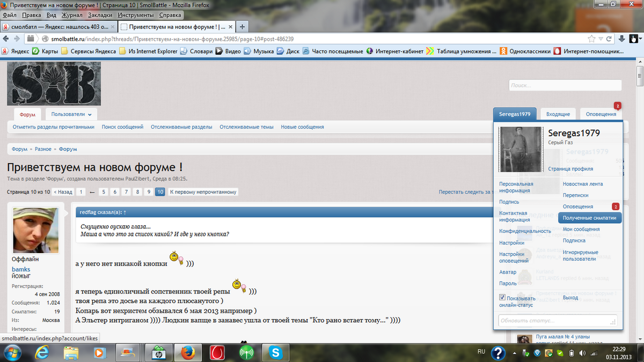
Task: Click the Seregas1979 avatar photo
Action: [x=521, y=149]
